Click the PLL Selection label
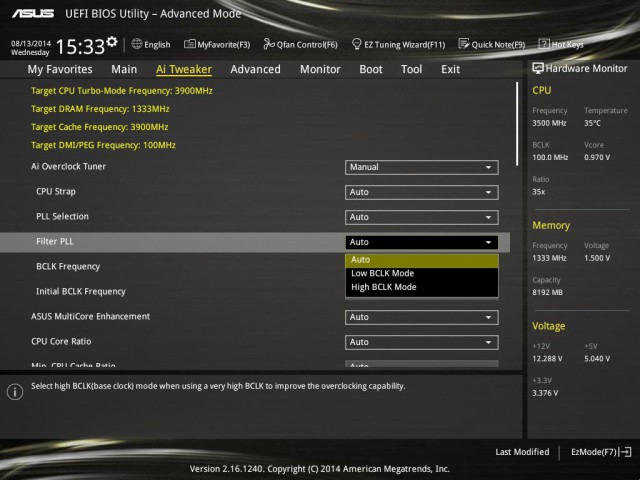The width and height of the screenshot is (640, 480). click(x=62, y=216)
